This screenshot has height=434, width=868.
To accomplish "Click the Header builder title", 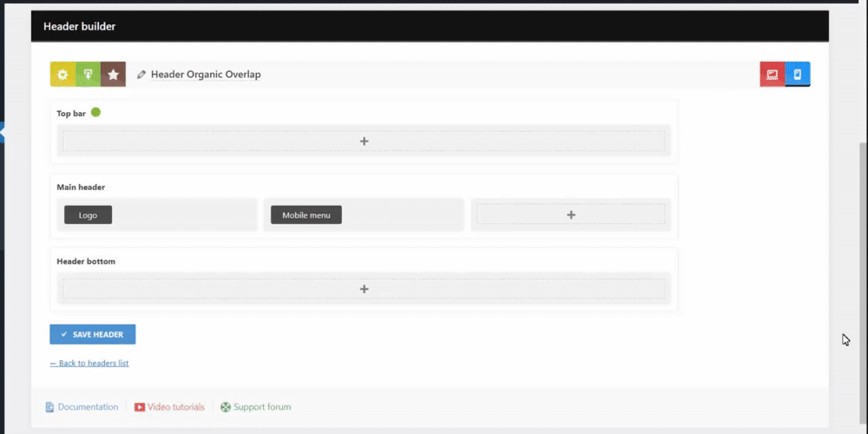I will click(x=80, y=26).
